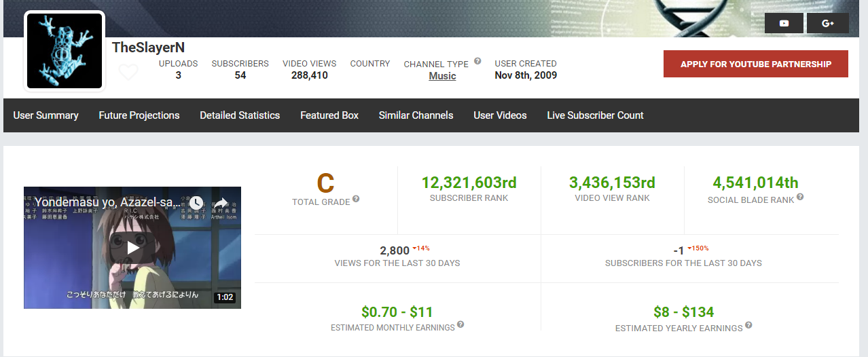Click the Channel Type help question mark

point(477,61)
